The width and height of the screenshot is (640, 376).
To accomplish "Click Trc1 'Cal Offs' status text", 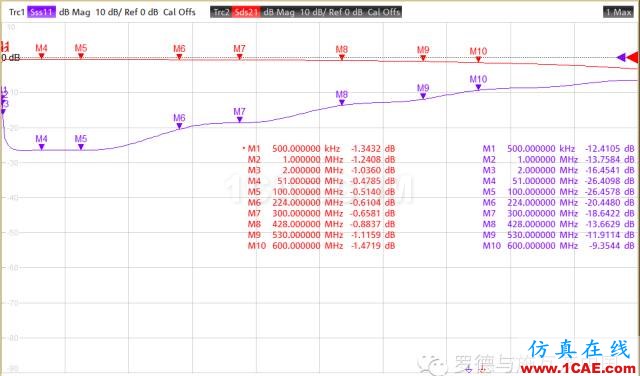I will (x=179, y=12).
